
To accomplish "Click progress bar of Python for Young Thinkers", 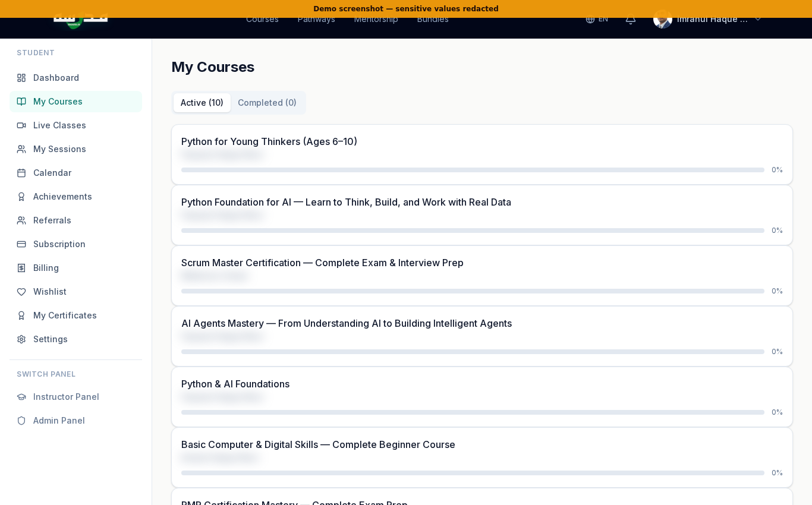I will pyautogui.click(x=473, y=170).
